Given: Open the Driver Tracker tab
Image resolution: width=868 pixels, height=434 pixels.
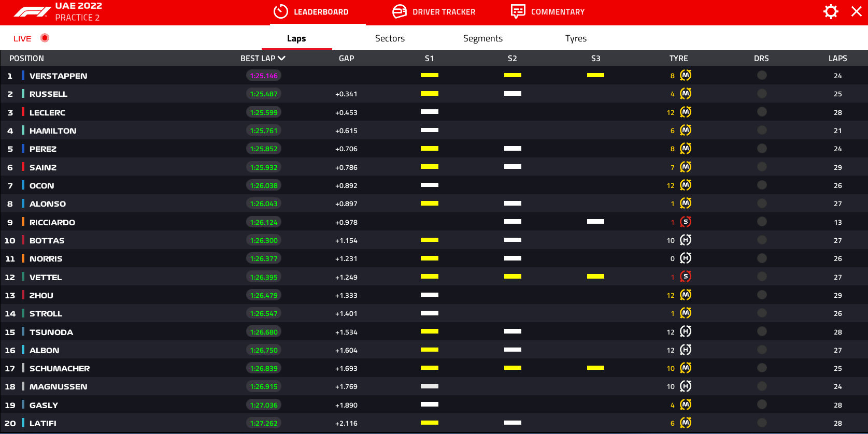Looking at the screenshot, I should pyautogui.click(x=434, y=12).
